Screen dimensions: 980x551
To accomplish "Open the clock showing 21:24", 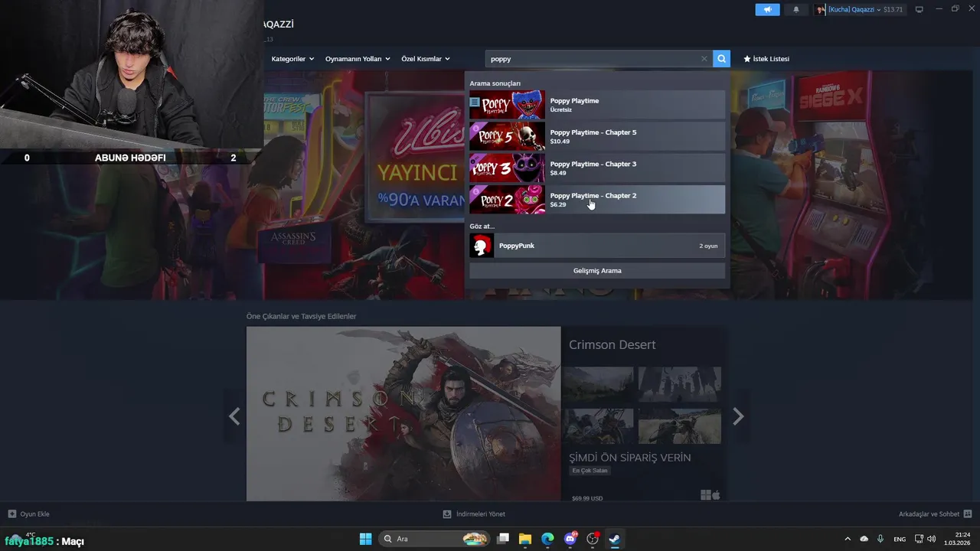I will [959, 539].
